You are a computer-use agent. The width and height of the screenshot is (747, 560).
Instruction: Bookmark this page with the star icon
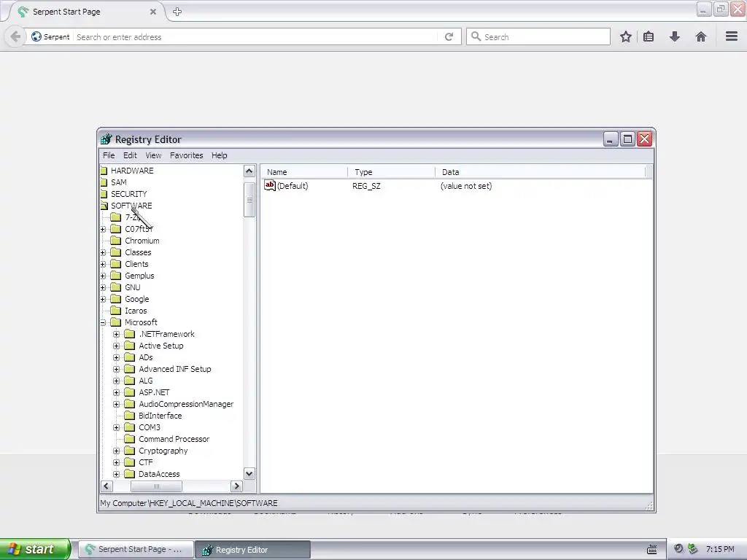[625, 36]
